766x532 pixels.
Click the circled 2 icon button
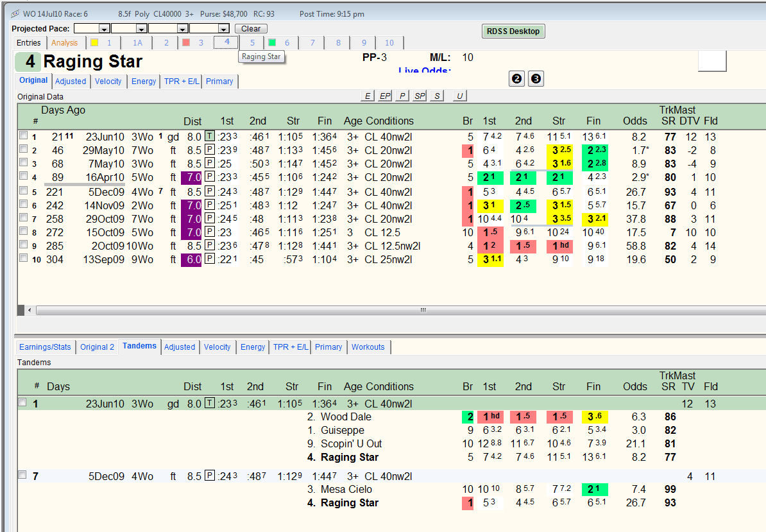517,79
